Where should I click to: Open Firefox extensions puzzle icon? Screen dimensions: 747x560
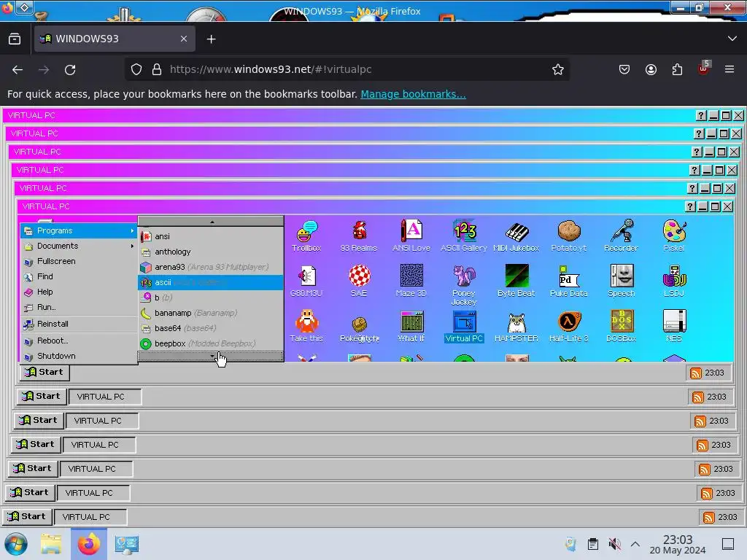[x=677, y=69]
